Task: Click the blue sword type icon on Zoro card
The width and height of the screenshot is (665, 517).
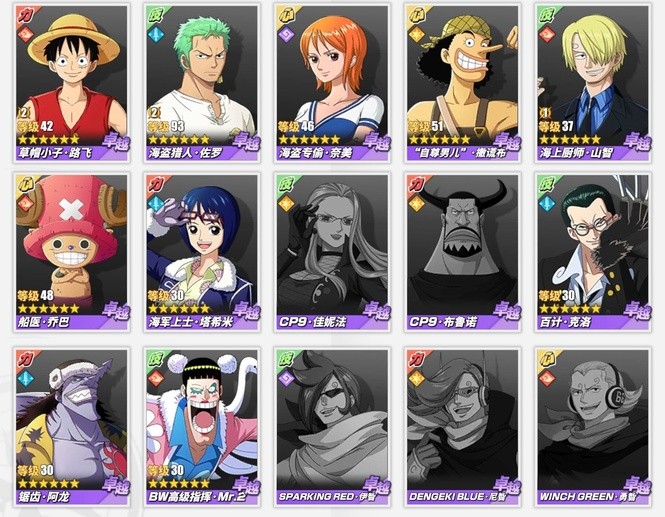Action: click(x=155, y=34)
